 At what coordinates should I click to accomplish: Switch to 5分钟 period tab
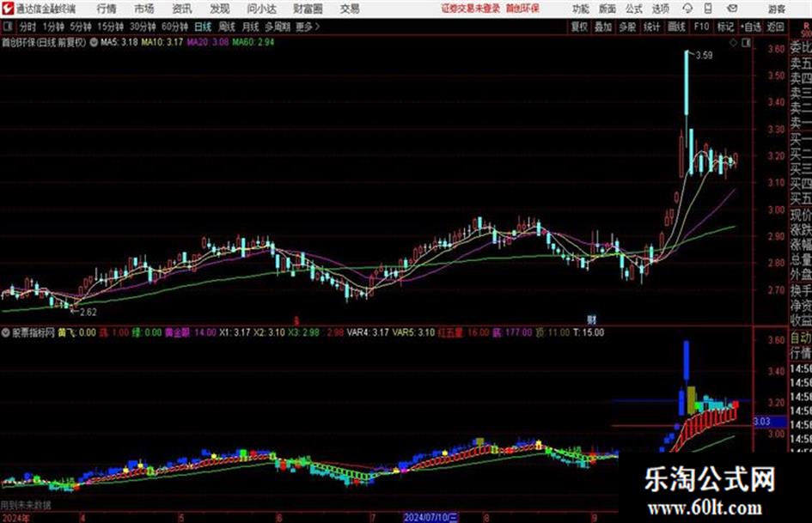tap(80, 27)
